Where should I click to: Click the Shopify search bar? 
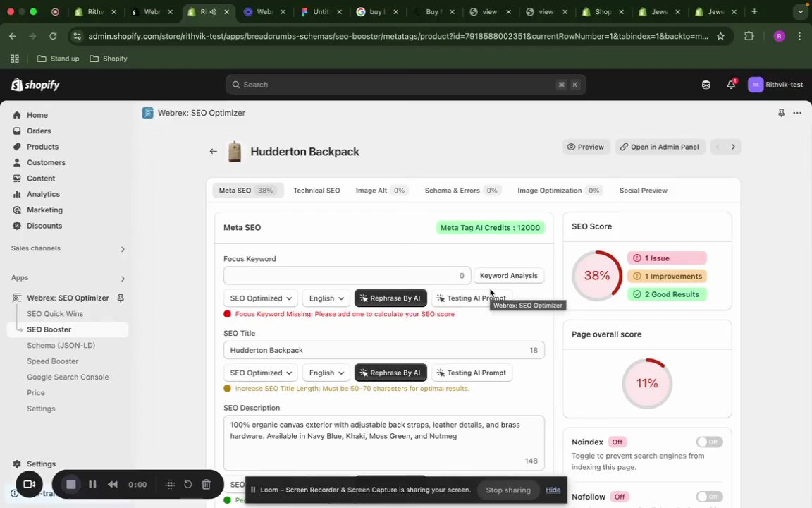(405, 85)
